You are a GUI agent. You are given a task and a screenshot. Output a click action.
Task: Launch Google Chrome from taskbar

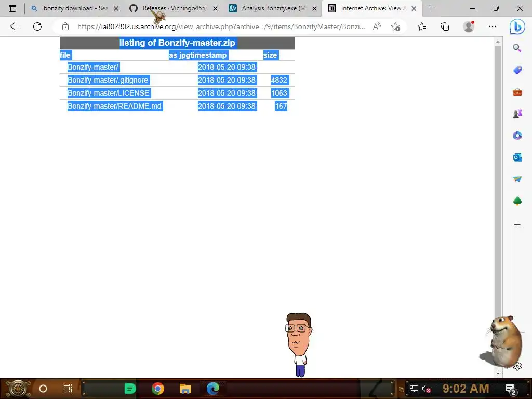pyautogui.click(x=158, y=389)
